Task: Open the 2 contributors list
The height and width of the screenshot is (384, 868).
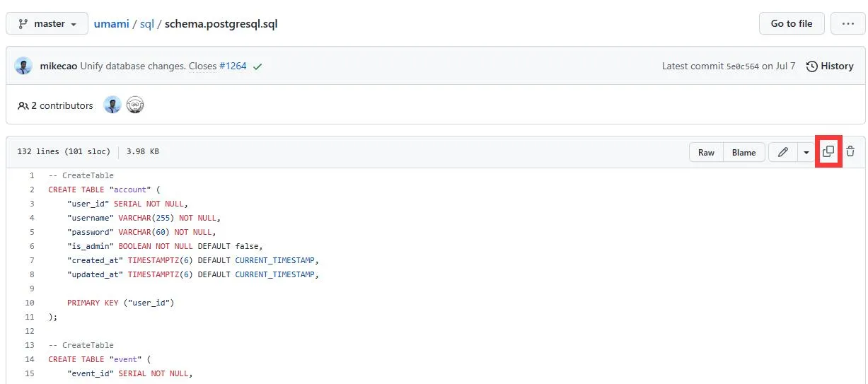Action: [55, 105]
